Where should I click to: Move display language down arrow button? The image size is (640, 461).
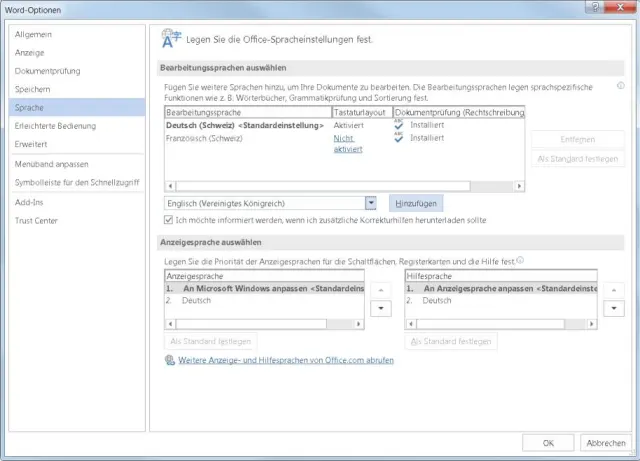[x=381, y=308]
